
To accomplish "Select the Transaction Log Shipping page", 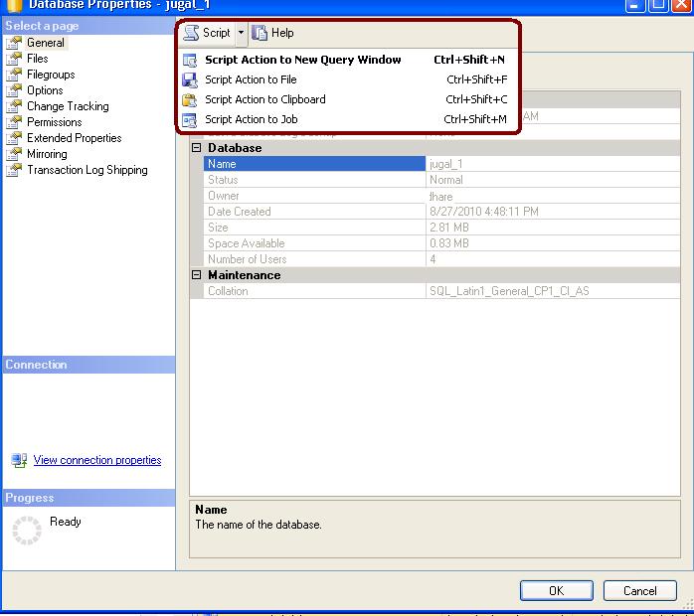I will 87,170.
